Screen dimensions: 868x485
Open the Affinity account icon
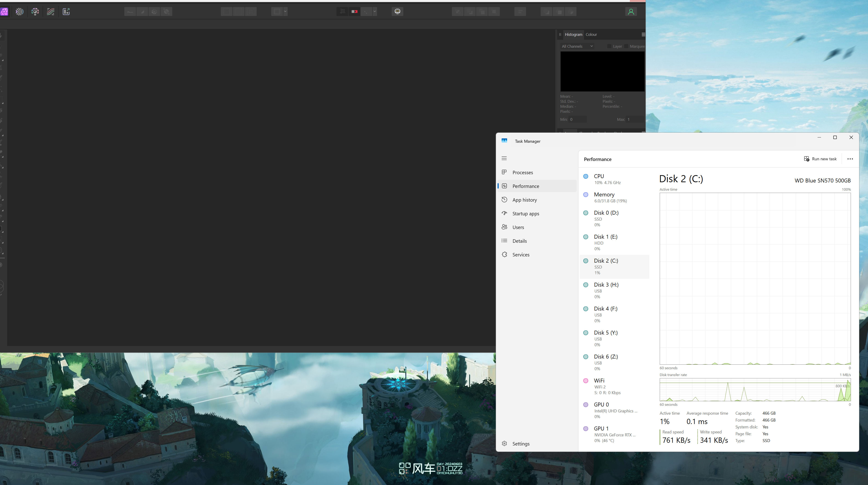631,12
